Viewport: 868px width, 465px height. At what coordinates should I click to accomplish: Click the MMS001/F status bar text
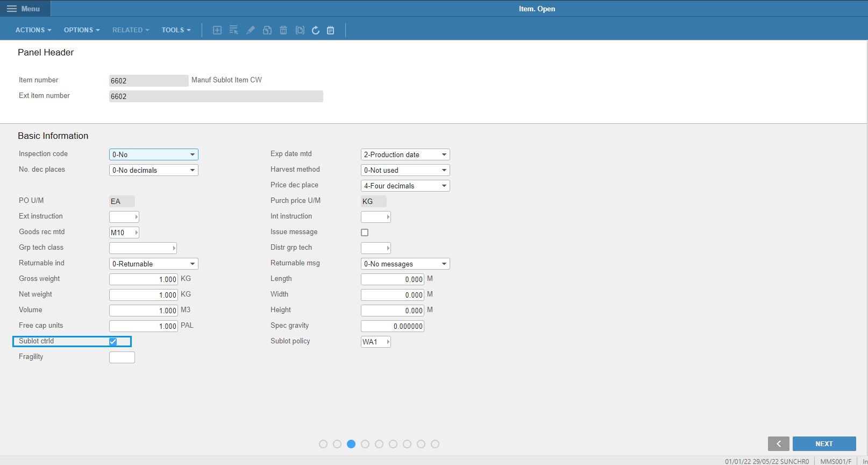pos(836,461)
